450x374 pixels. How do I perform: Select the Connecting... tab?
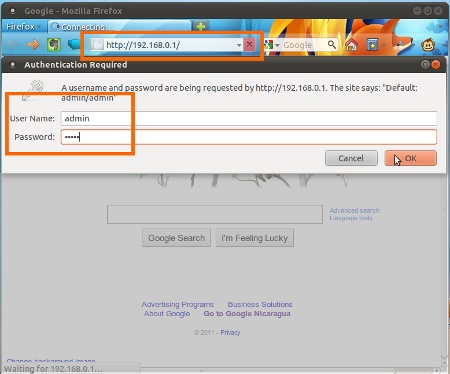pyautogui.click(x=119, y=26)
